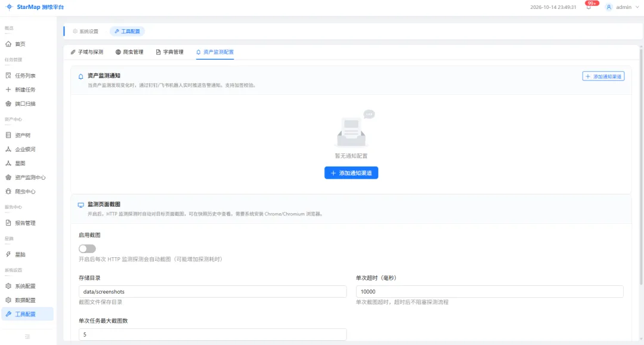This screenshot has width=644, height=345.
Task: Click the 2026-10-14 timestamp in header
Action: click(x=553, y=7)
